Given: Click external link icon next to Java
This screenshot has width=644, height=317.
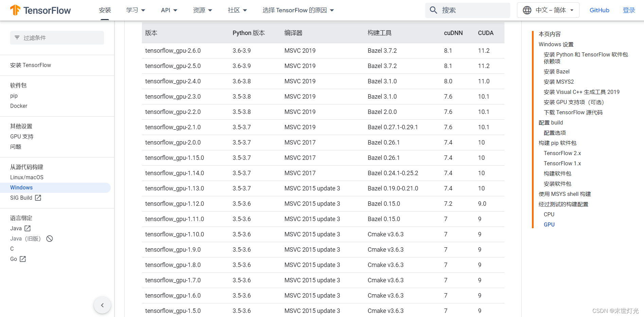Looking at the screenshot, I should click(28, 228).
